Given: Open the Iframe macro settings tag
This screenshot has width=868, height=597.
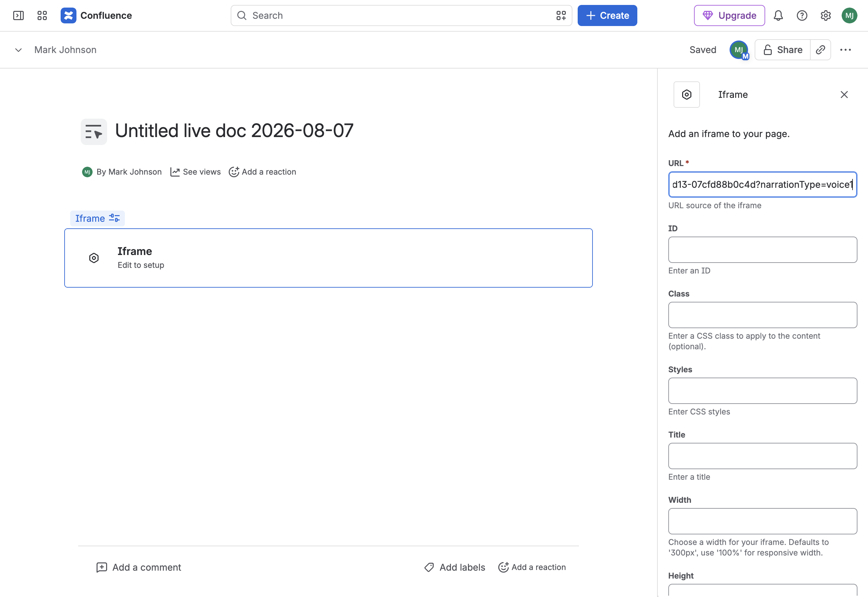Looking at the screenshot, I should coord(97,218).
